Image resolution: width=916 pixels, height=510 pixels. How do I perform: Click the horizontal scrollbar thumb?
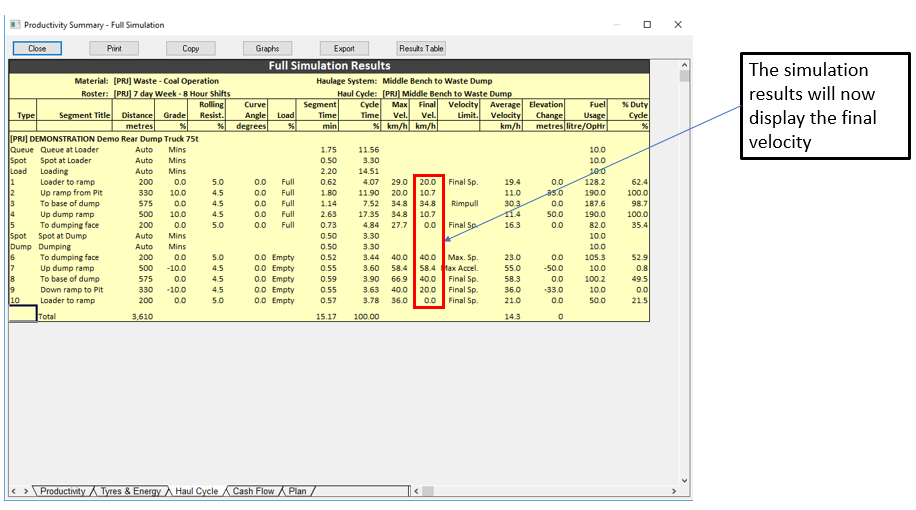pyautogui.click(x=428, y=491)
